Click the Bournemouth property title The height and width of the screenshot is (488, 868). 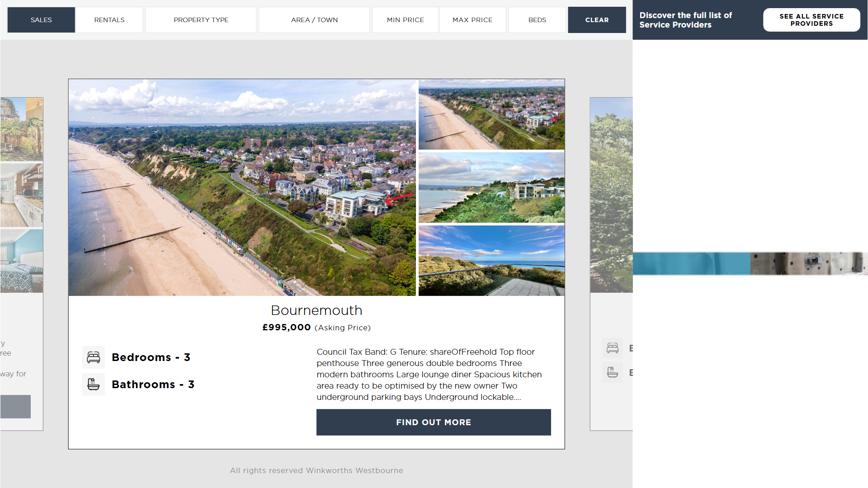[316, 310]
